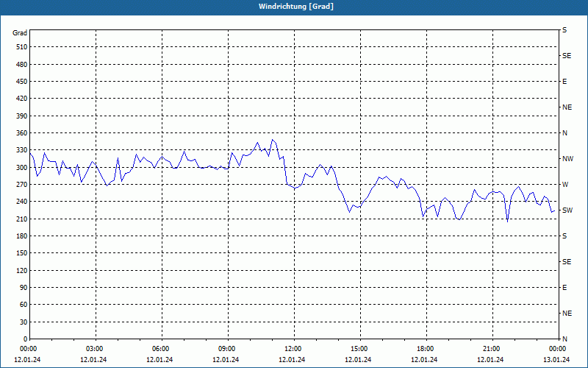Click the 21:00 time label
This screenshot has height=368, width=588.
tap(491, 349)
